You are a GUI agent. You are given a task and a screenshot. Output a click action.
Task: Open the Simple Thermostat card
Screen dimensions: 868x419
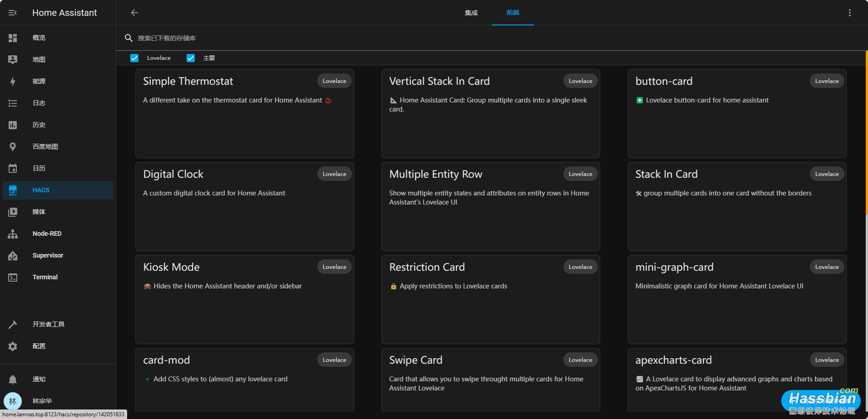(x=245, y=113)
